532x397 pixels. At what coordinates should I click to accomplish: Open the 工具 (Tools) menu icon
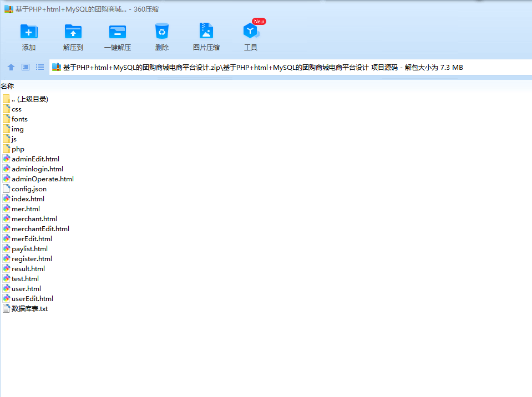pos(251,31)
